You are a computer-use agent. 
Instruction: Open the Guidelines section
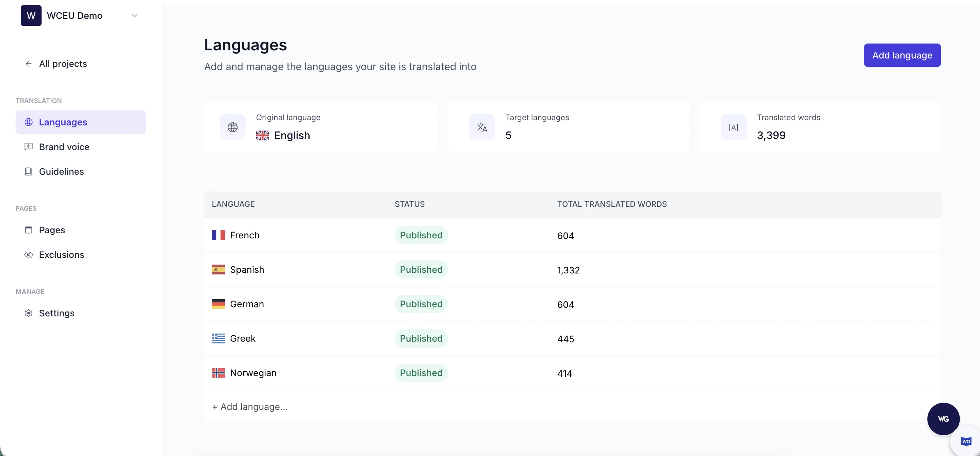61,171
